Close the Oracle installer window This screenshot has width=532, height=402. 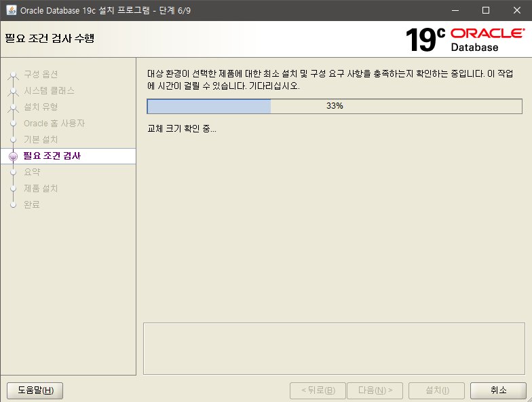click(x=517, y=11)
